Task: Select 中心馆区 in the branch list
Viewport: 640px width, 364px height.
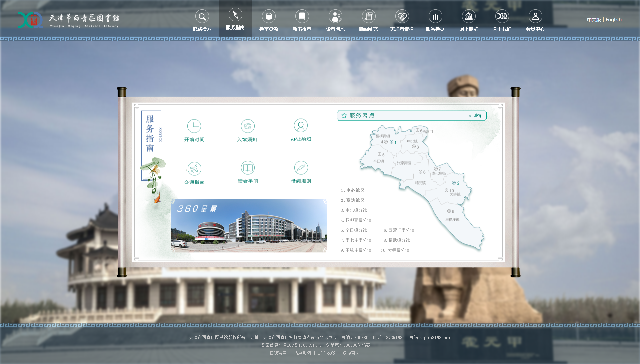Action: pyautogui.click(x=355, y=190)
